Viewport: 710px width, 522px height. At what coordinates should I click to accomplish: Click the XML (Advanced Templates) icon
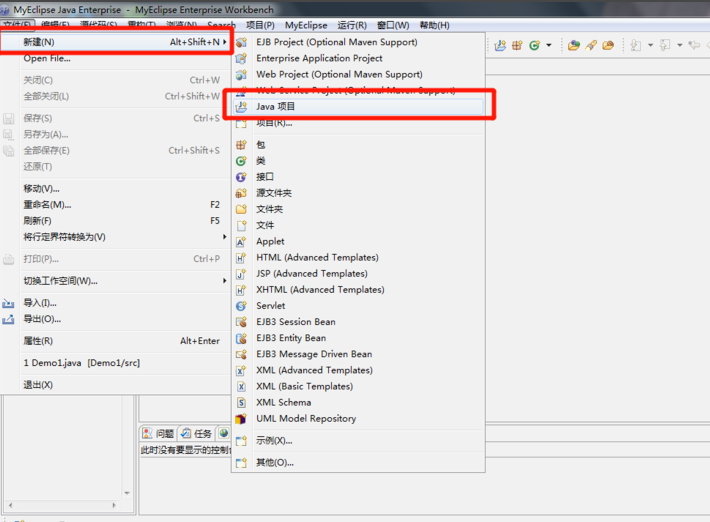click(241, 370)
